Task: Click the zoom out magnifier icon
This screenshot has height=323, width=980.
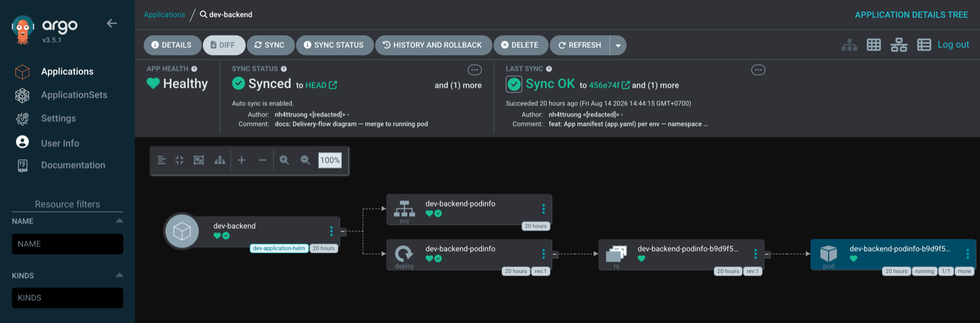Action: coord(305,160)
